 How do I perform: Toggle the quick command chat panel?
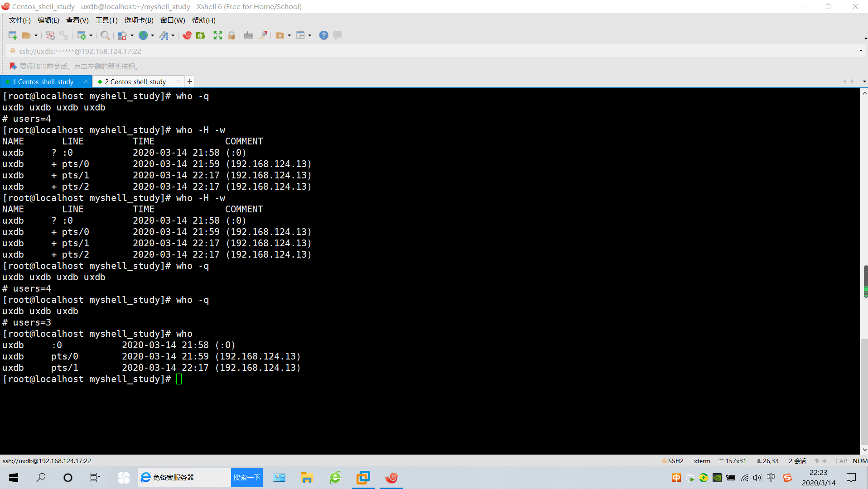coord(338,35)
